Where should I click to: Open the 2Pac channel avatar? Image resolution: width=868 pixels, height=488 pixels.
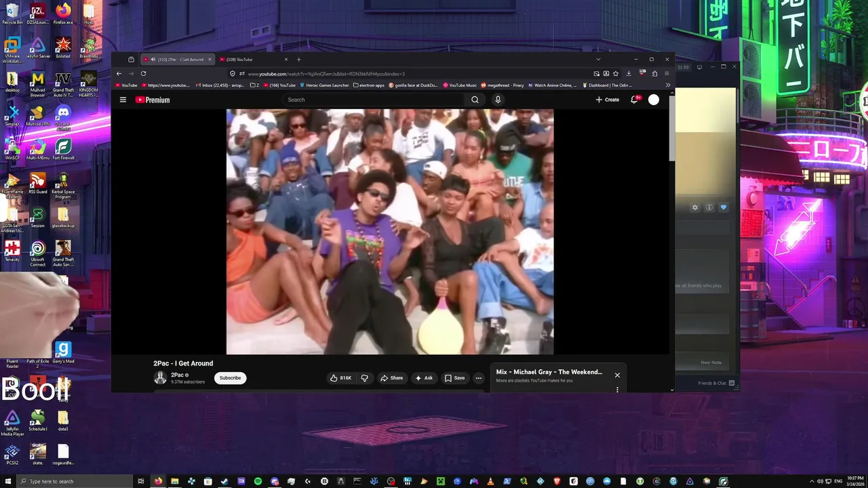coord(160,378)
